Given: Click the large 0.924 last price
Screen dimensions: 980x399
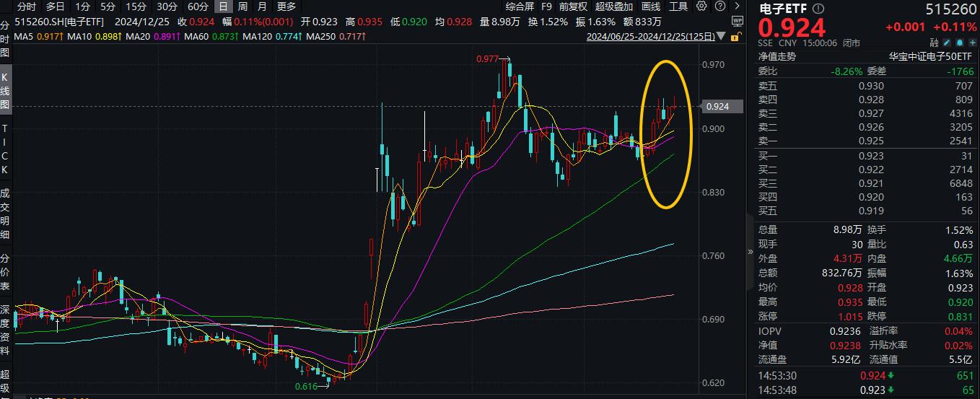Looking at the screenshot, I should click(x=792, y=29).
